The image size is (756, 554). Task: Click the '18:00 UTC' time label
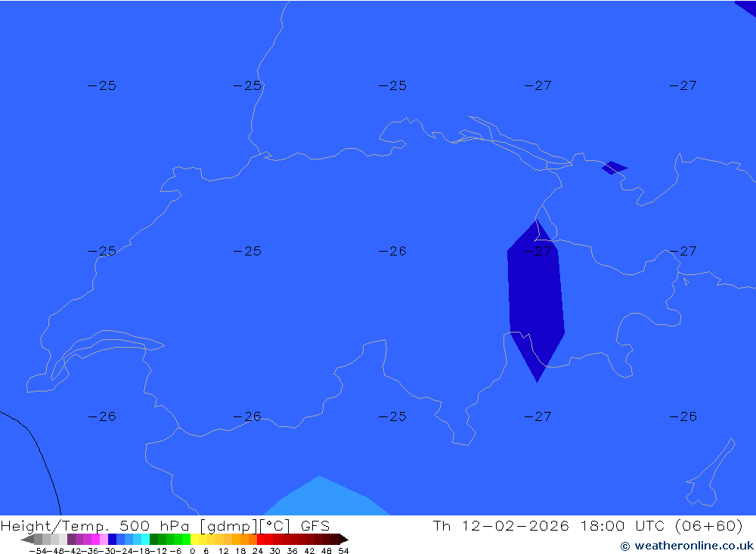click(622, 525)
